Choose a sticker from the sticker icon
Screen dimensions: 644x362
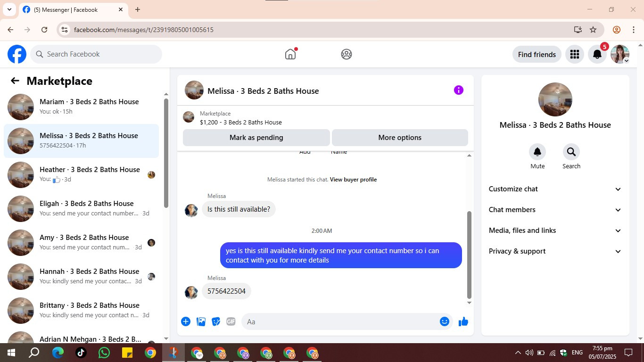(x=216, y=321)
